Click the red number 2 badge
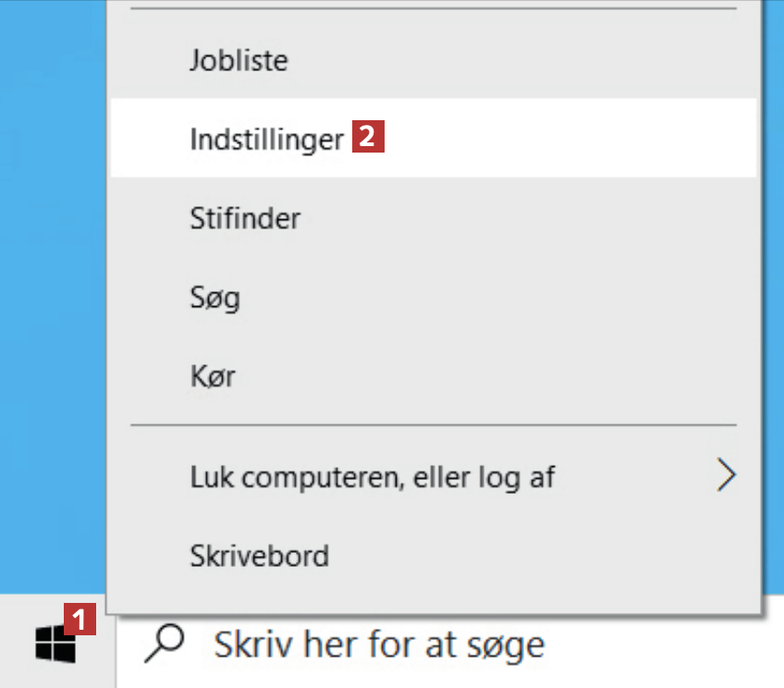 (x=367, y=139)
